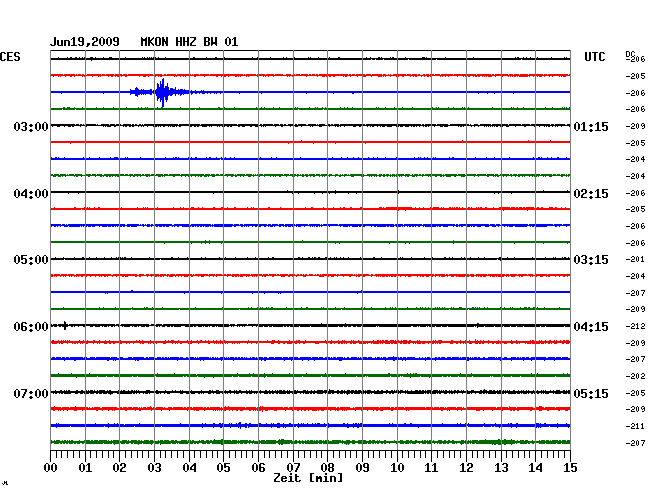Viewport: 650px width, 494px height.
Task: Select the 12 minute tick label
Action: (x=466, y=467)
